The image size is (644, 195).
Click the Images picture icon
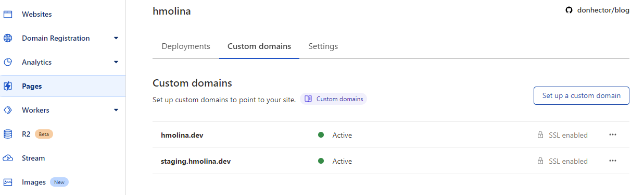(x=8, y=182)
